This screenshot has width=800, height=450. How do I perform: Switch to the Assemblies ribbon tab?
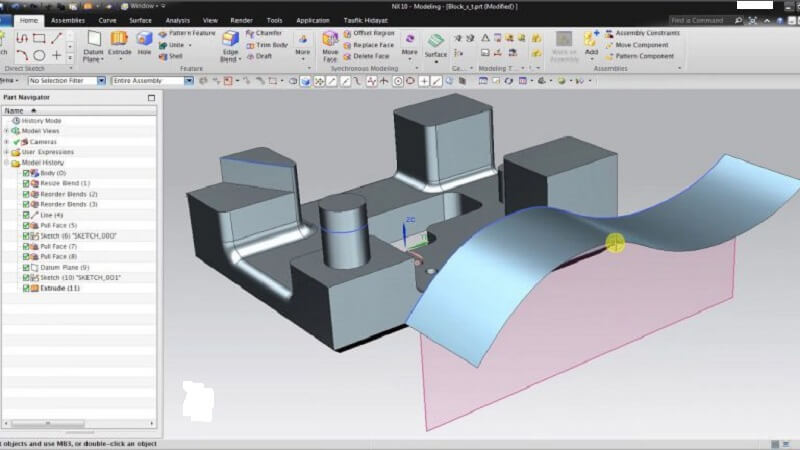(67, 19)
